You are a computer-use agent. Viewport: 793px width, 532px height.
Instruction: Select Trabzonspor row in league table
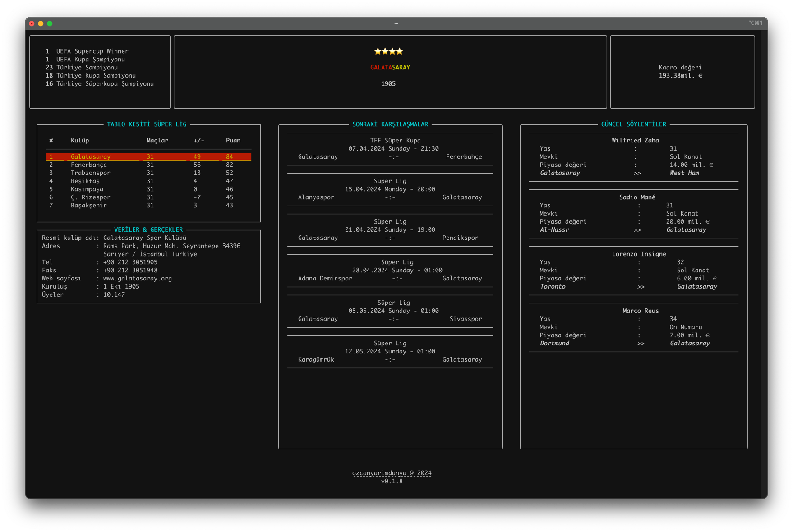coord(148,173)
